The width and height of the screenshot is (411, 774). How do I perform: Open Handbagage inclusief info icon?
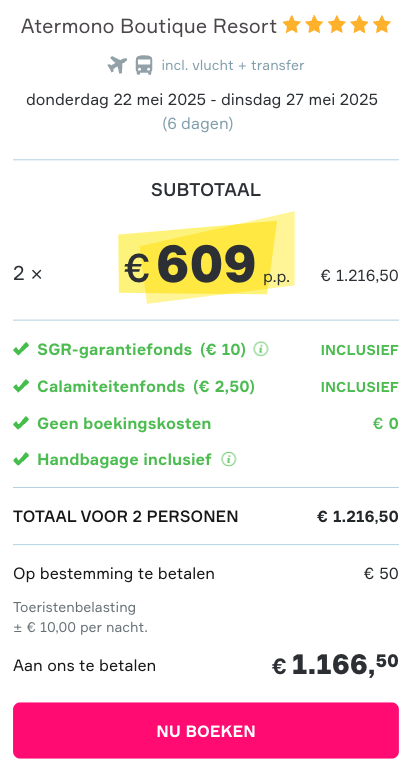point(228,460)
